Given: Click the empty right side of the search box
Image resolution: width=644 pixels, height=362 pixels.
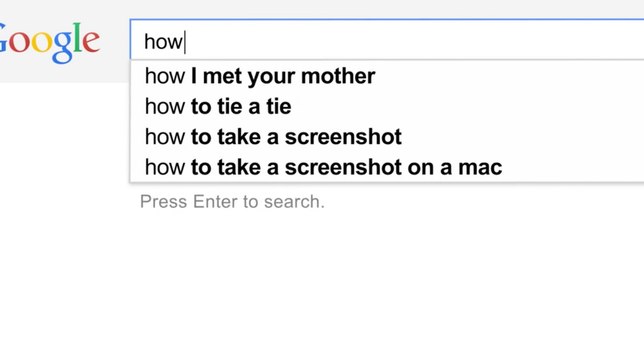Looking at the screenshot, I should point(503,41).
